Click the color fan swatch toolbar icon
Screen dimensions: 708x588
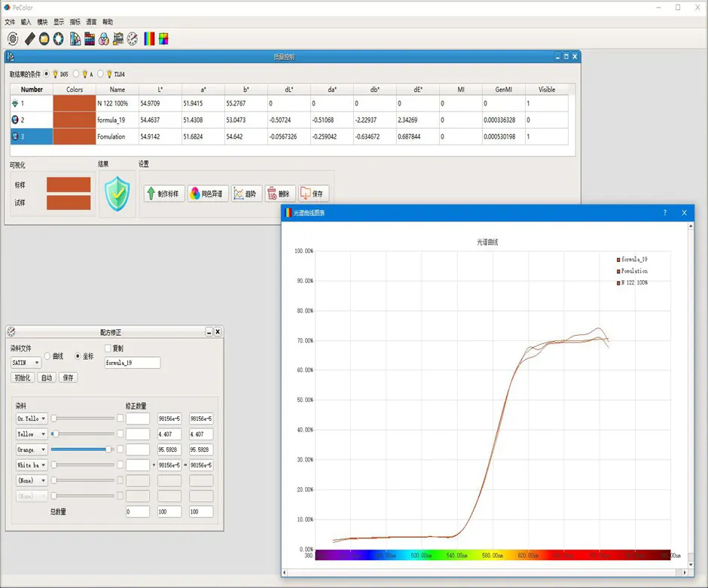pyautogui.click(x=75, y=38)
